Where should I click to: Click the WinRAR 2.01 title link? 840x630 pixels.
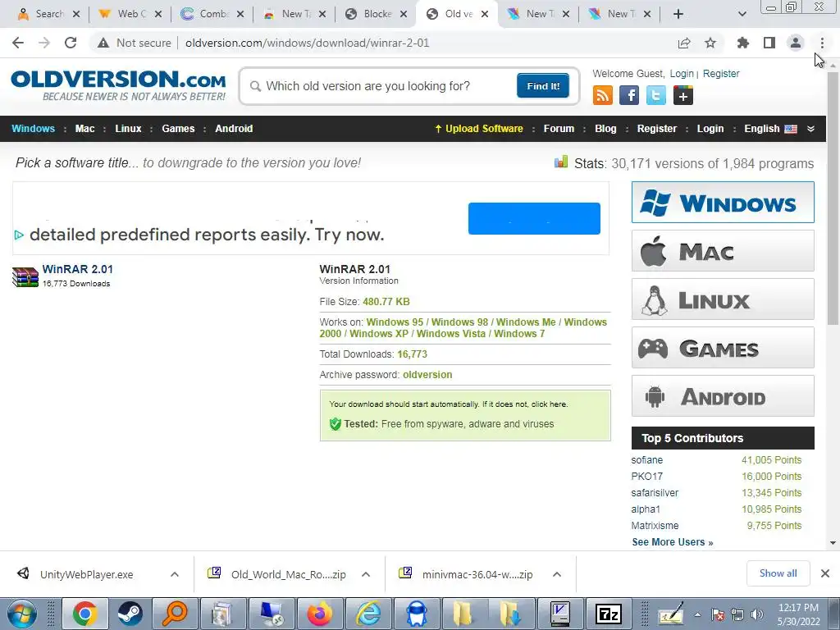point(78,269)
